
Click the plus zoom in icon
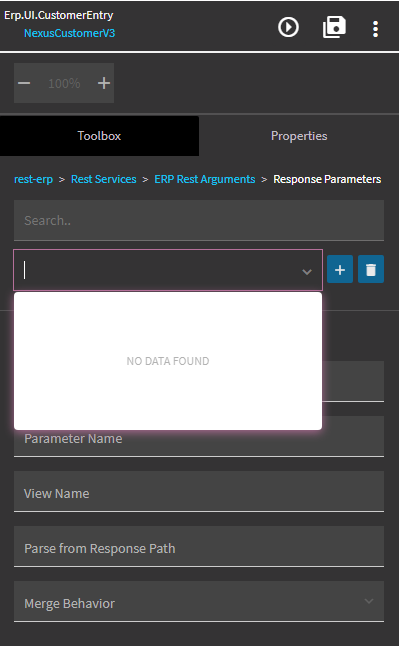pyautogui.click(x=104, y=83)
